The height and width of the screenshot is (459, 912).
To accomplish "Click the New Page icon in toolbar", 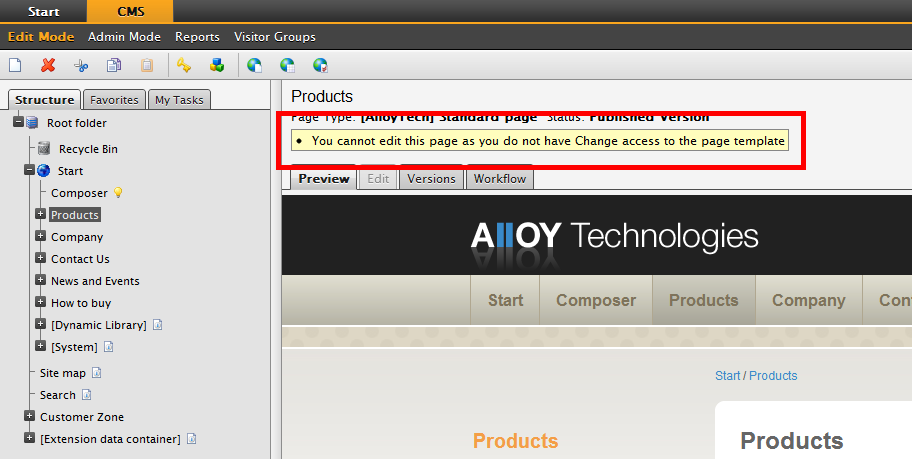I will pos(15,66).
